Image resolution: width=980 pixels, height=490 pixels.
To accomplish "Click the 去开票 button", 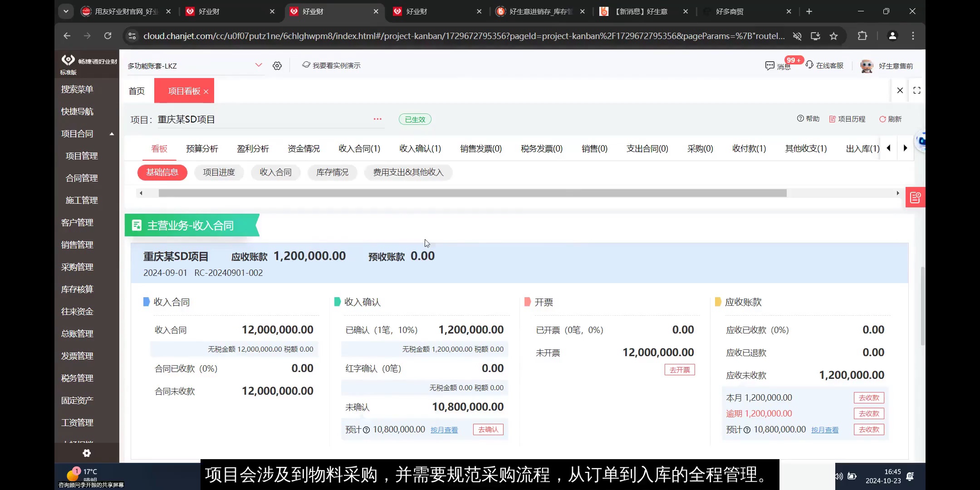I will (x=679, y=369).
